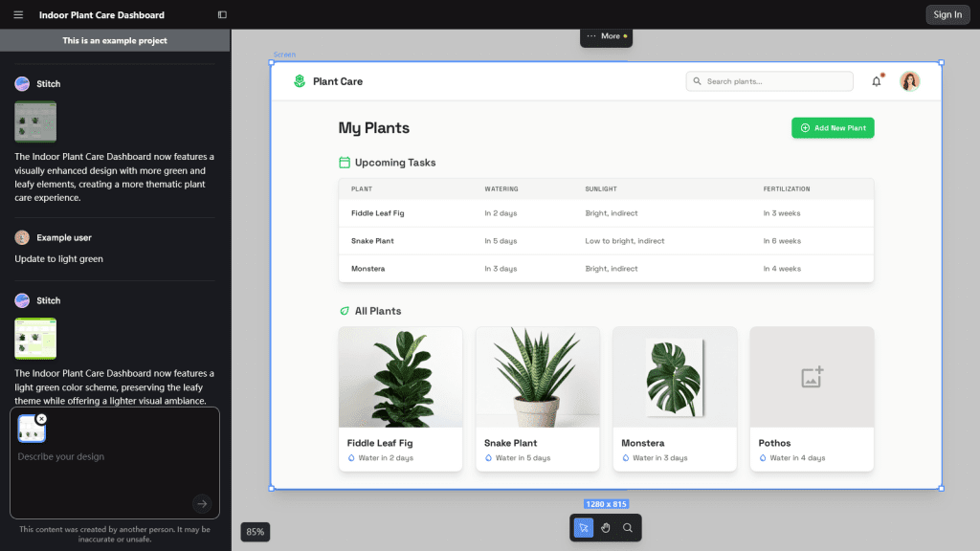Image resolution: width=980 pixels, height=551 pixels.
Task: Click the send arrow in the chat box
Action: (x=201, y=503)
